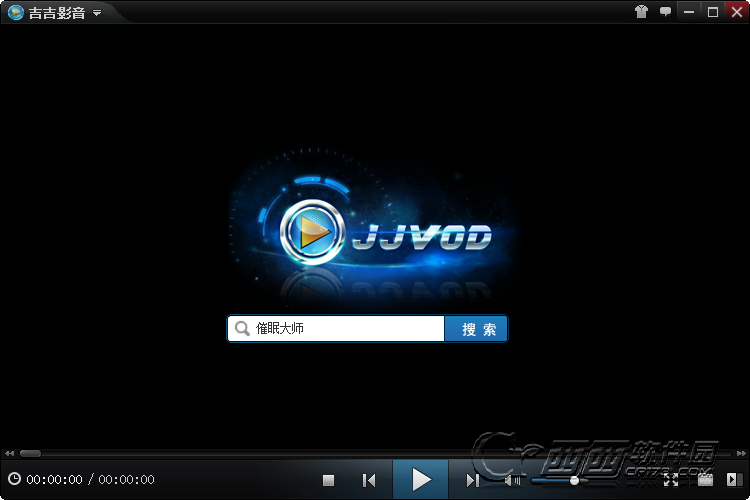The image size is (750, 500).
Task: Stop playback with the square stop button
Action: [328, 480]
